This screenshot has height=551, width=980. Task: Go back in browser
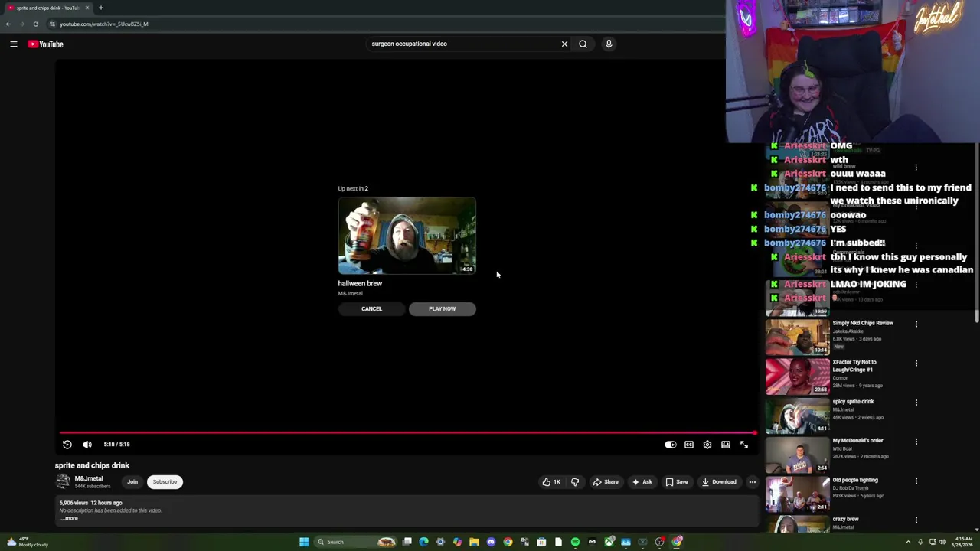click(x=8, y=24)
